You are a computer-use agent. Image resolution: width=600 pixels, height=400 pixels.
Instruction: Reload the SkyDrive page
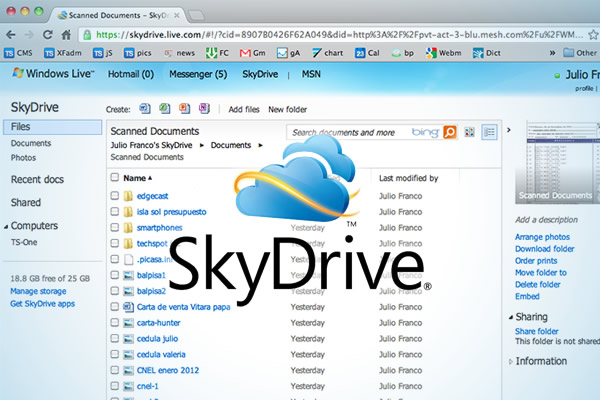click(47, 35)
